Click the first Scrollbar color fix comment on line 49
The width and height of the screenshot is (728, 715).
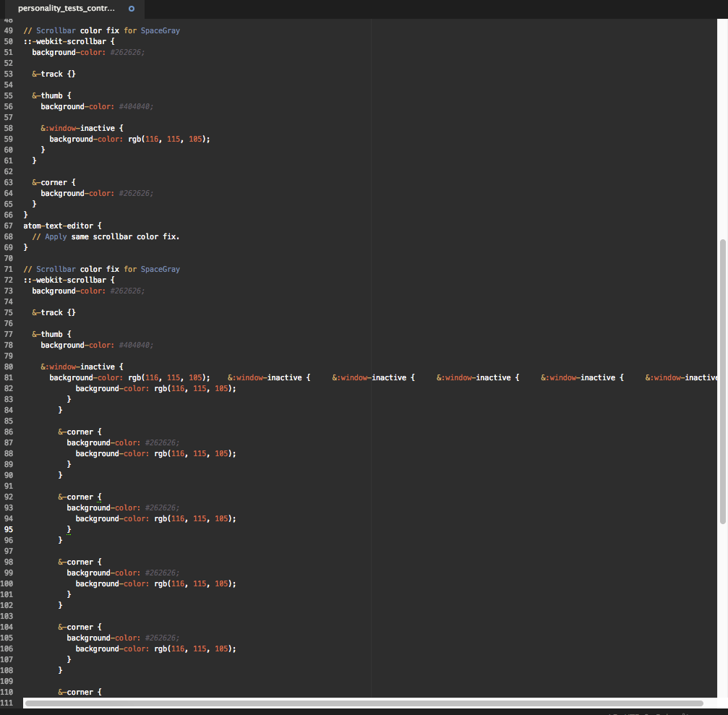coord(102,30)
